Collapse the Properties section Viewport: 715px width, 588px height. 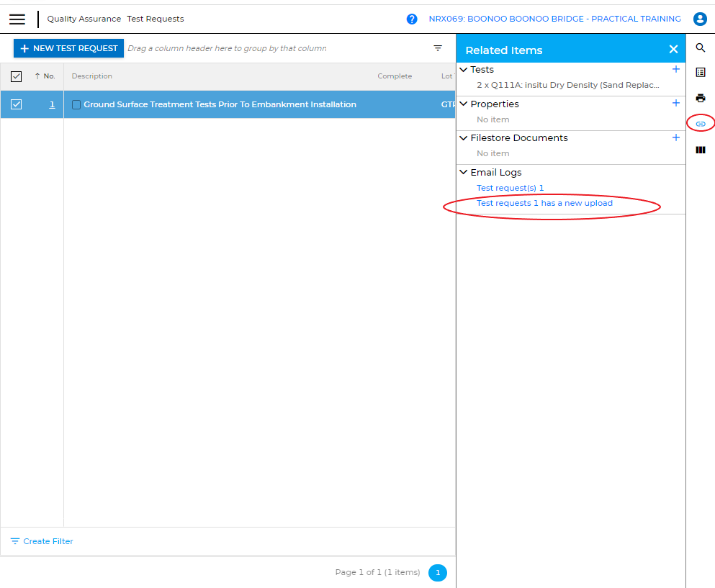(x=464, y=104)
